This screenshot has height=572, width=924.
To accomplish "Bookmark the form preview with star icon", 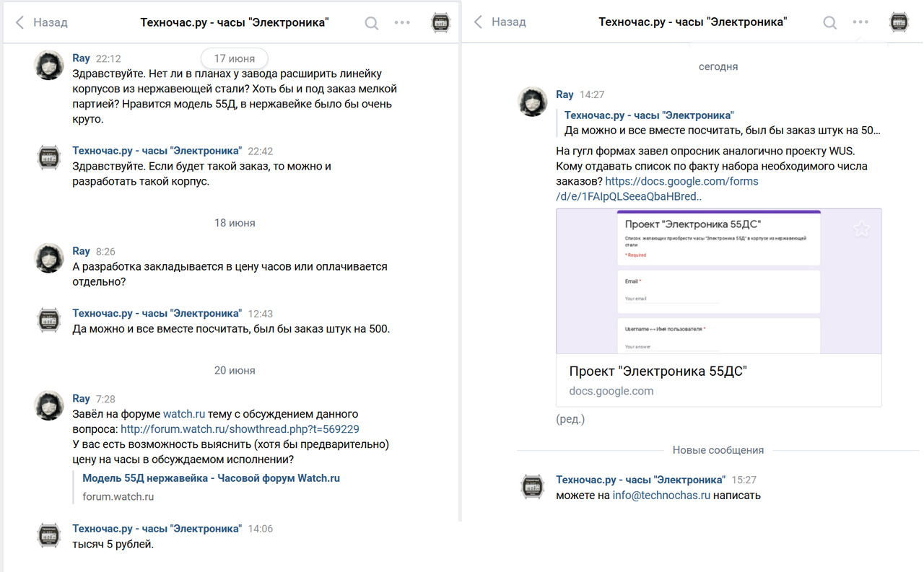I will pyautogui.click(x=861, y=229).
